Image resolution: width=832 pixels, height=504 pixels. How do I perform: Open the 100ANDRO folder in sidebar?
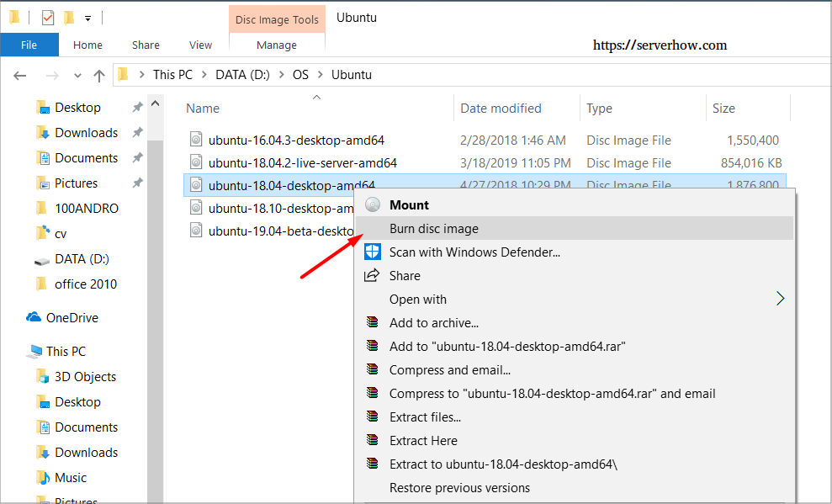87,208
